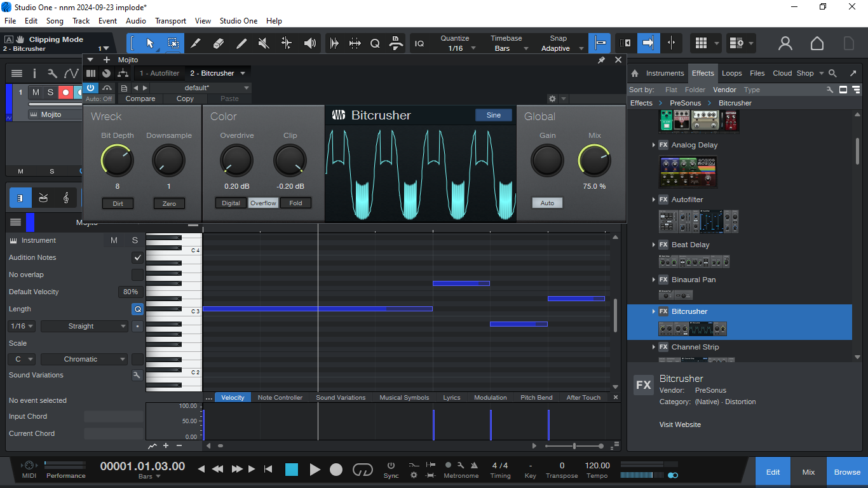Image resolution: width=868 pixels, height=488 pixels.
Task: Open Sound Variations wrench icon
Action: [x=137, y=375]
